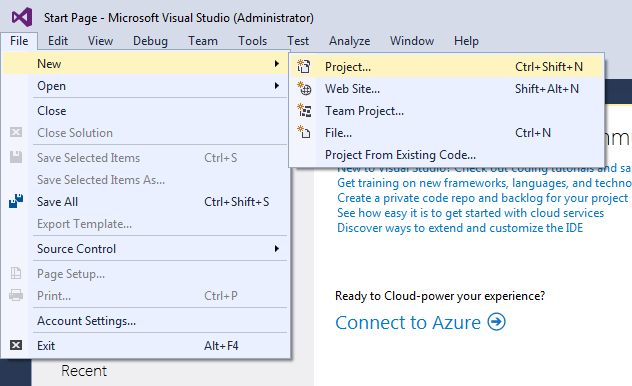Select Team Project... in New submenu

(x=446, y=111)
